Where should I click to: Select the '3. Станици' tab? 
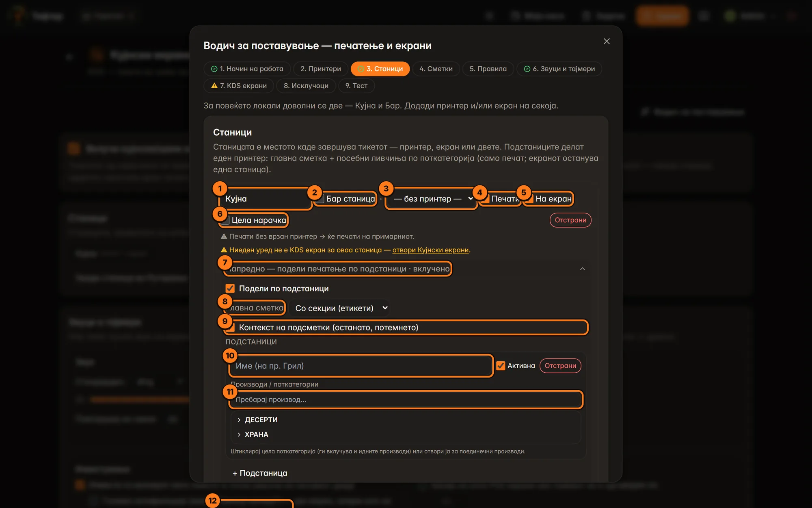[380, 69]
